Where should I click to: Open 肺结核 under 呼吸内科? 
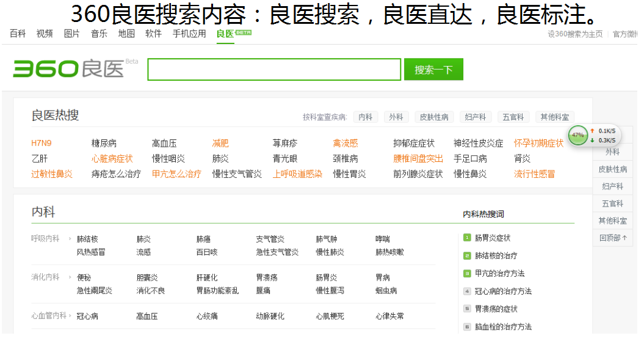point(87,239)
